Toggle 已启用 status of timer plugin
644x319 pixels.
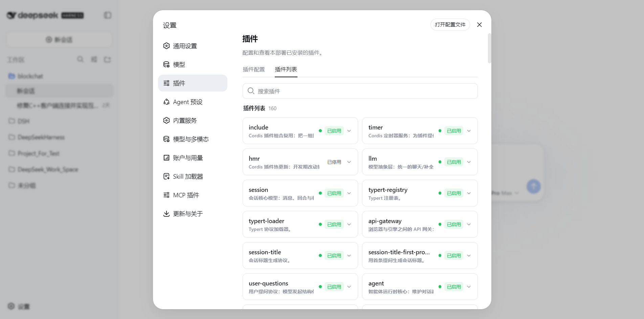(x=454, y=131)
